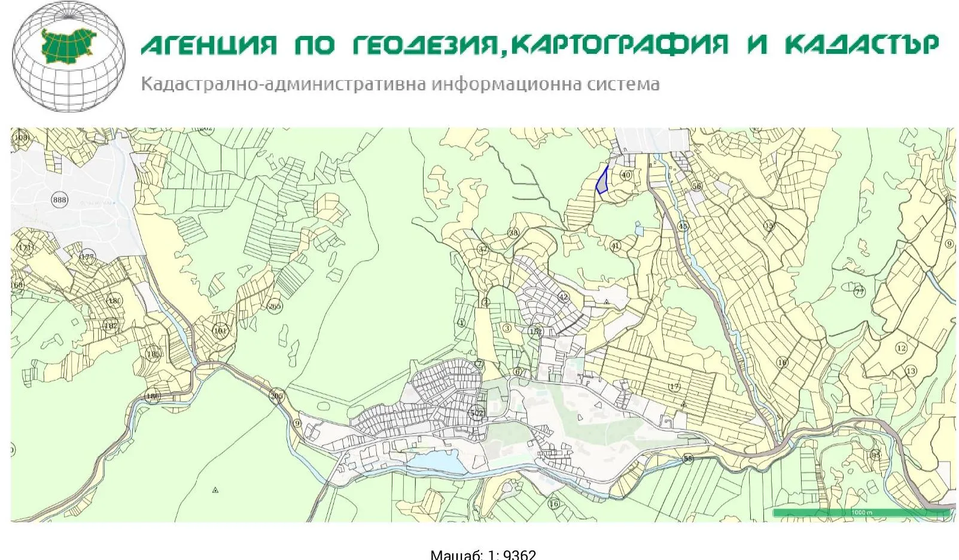Click circled marker 502 in town
Image resolution: width=959 pixels, height=560 pixels.
click(476, 413)
